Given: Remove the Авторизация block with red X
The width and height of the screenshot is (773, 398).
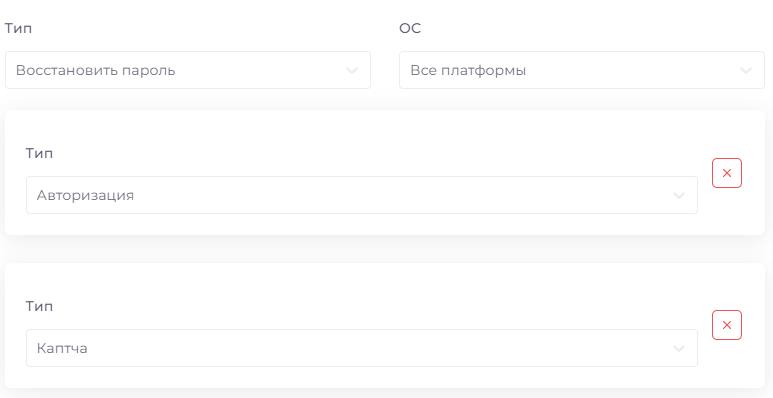Looking at the screenshot, I should 727,173.
